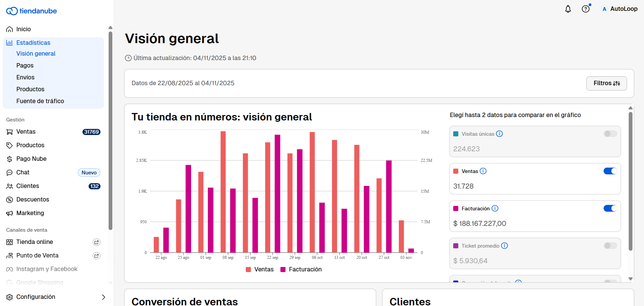Click info icon beside Facturación metric
This screenshot has height=306, width=644.
tap(495, 208)
